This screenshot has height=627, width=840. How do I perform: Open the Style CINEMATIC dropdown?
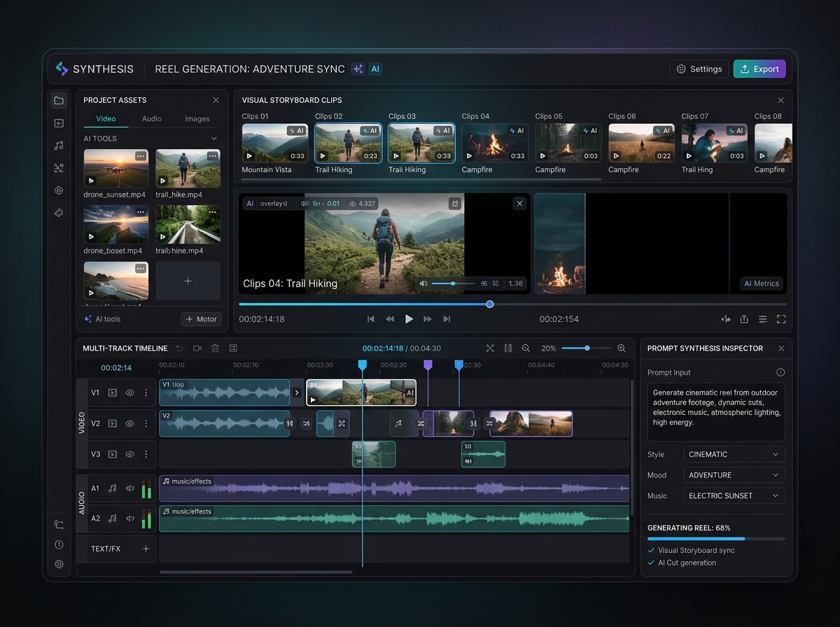(x=734, y=454)
